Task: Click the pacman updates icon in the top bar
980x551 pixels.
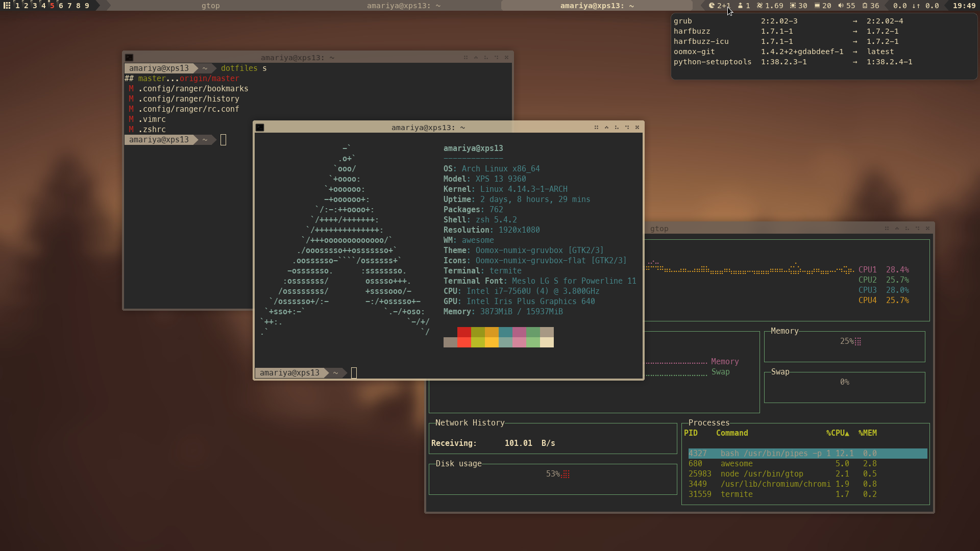Action: point(712,6)
